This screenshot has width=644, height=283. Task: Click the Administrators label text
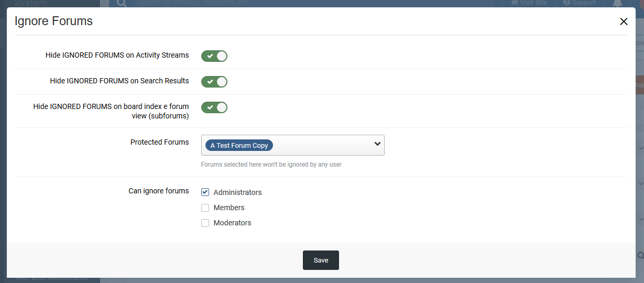coord(237,192)
